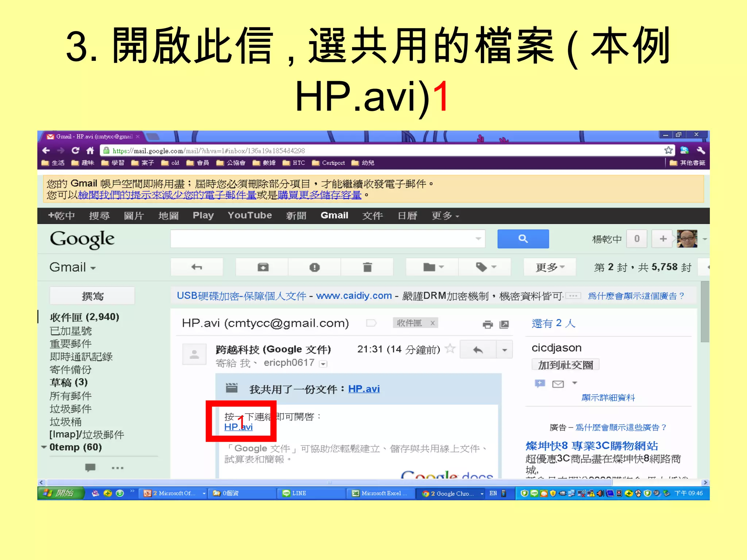
Task: Open LINE from the taskbar
Action: [311, 493]
